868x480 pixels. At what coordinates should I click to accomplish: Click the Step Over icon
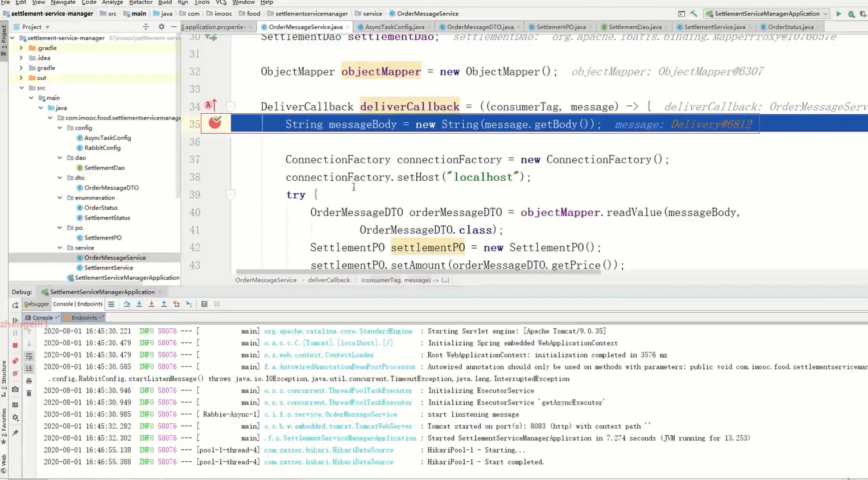[127, 304]
